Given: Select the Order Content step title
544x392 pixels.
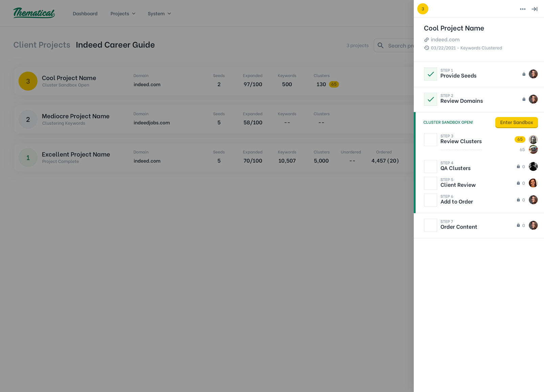Looking at the screenshot, I should [459, 227].
